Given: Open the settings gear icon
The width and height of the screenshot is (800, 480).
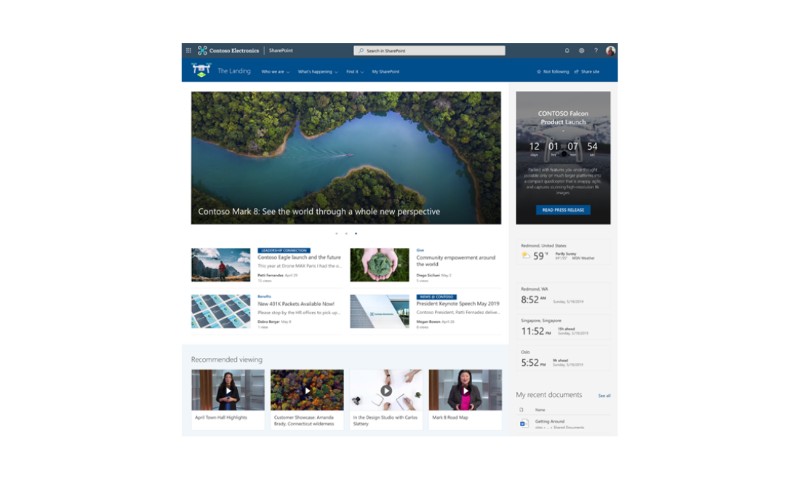Looking at the screenshot, I should (581, 50).
